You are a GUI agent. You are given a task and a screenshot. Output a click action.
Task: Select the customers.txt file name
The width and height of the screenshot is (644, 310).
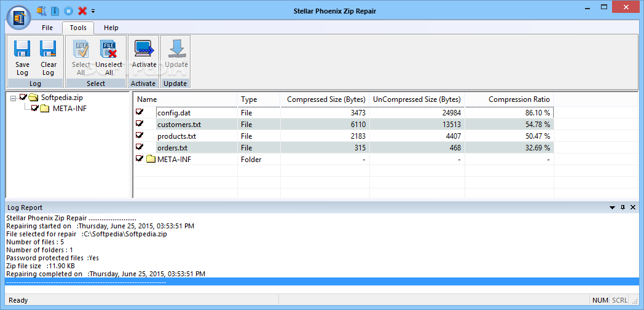point(179,124)
